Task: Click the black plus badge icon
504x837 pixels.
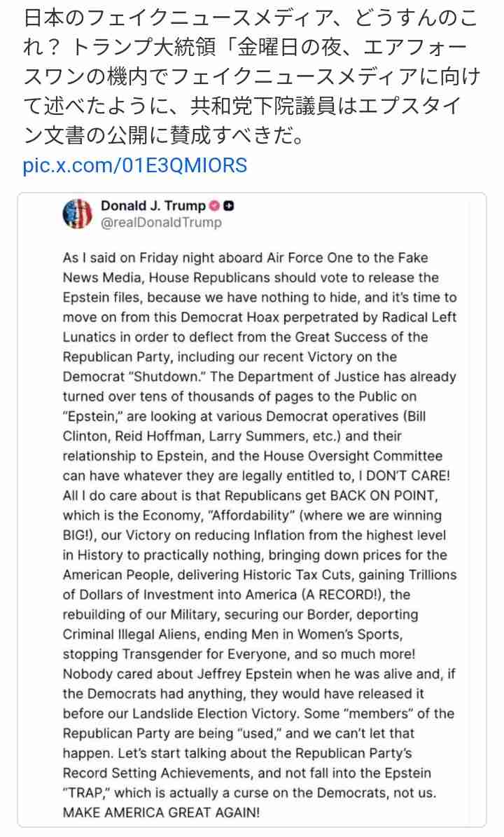Action: 229,206
